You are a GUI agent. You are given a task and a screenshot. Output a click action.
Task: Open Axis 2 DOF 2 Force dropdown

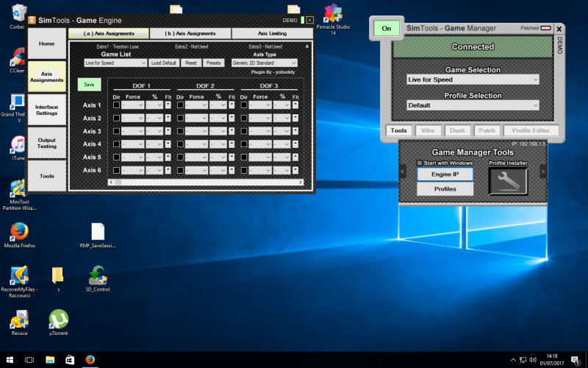[196, 118]
